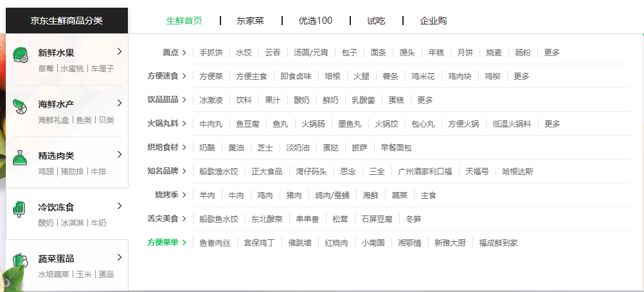Click 冰淇淋 under 冷饮冻食
The width and height of the screenshot is (644, 292).
[x=72, y=223]
